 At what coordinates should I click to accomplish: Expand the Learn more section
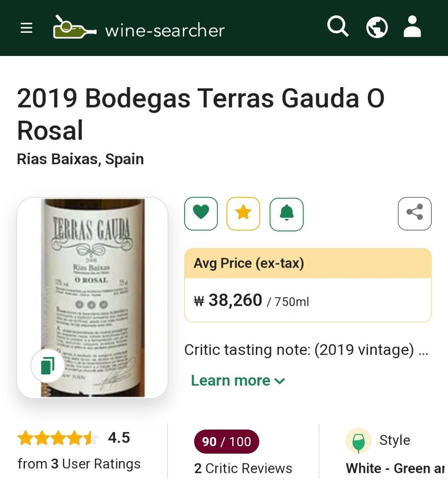tap(231, 381)
